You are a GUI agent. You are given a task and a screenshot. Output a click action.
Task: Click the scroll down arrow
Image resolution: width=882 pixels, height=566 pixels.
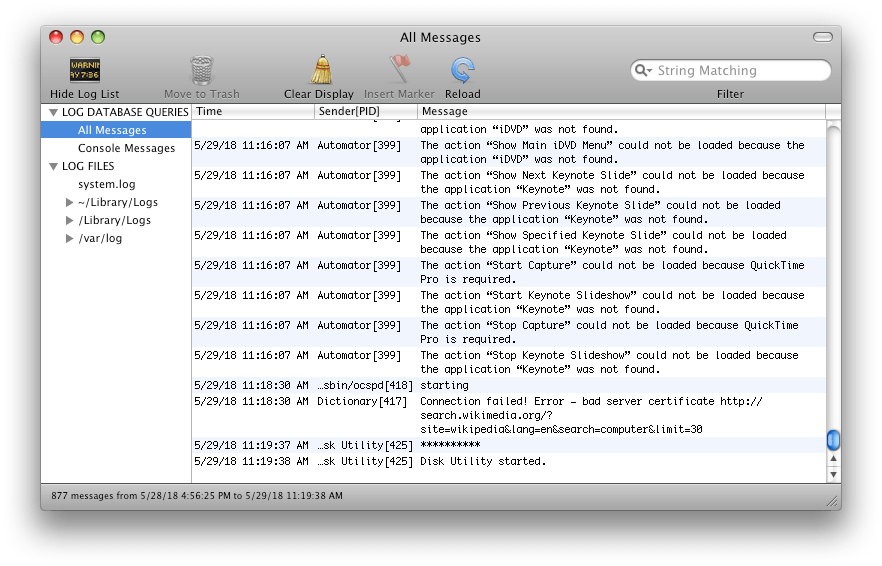(x=833, y=474)
